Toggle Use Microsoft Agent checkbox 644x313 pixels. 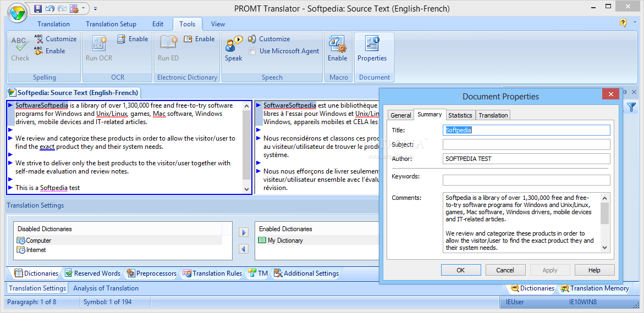click(252, 51)
